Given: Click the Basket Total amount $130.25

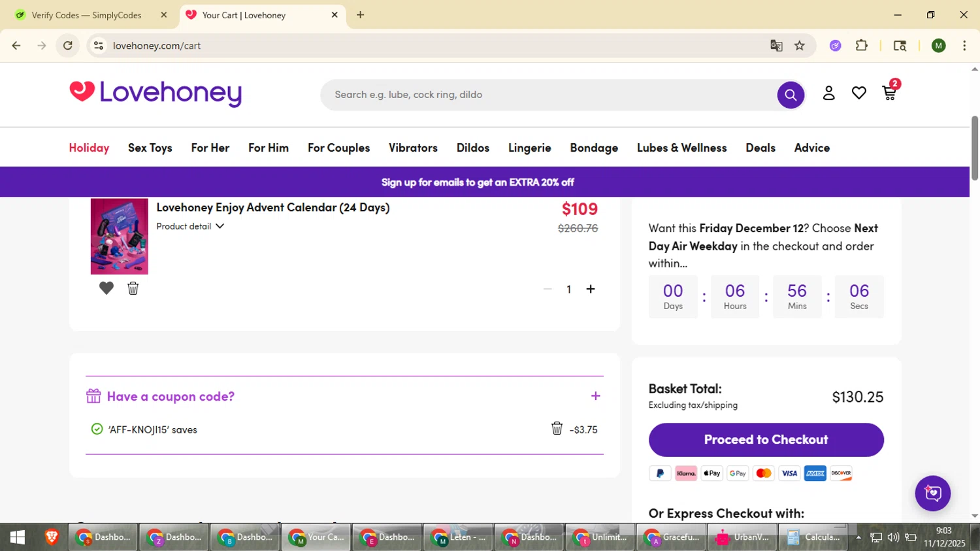Looking at the screenshot, I should (x=858, y=397).
